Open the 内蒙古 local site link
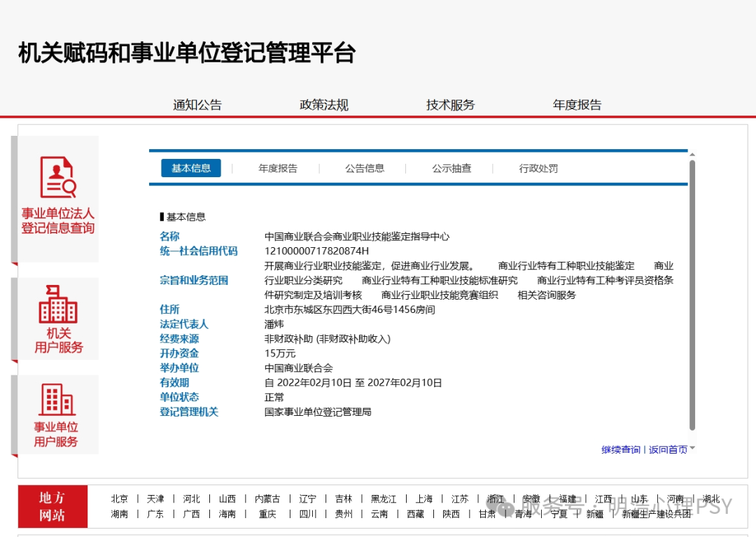 [x=267, y=499]
